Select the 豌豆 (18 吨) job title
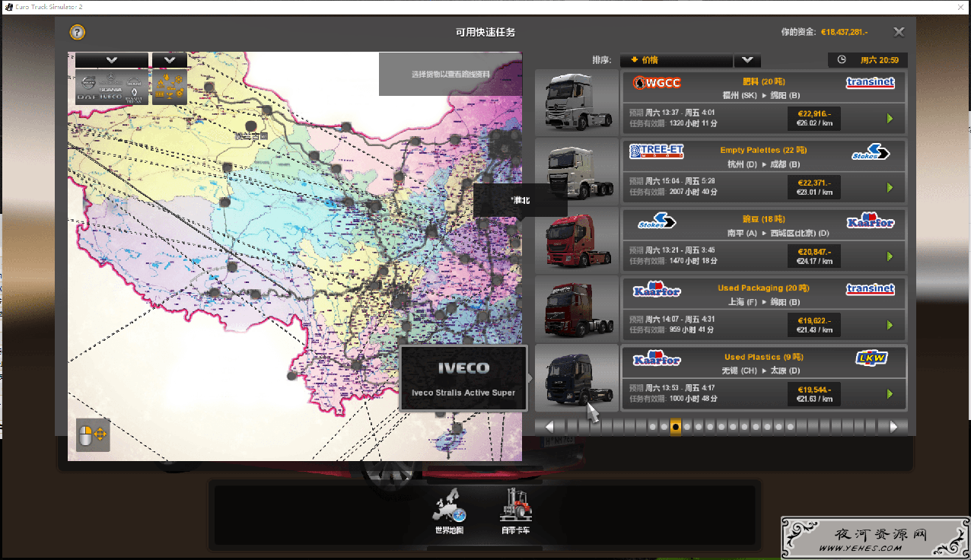Image resolution: width=971 pixels, height=560 pixels. pyautogui.click(x=763, y=219)
